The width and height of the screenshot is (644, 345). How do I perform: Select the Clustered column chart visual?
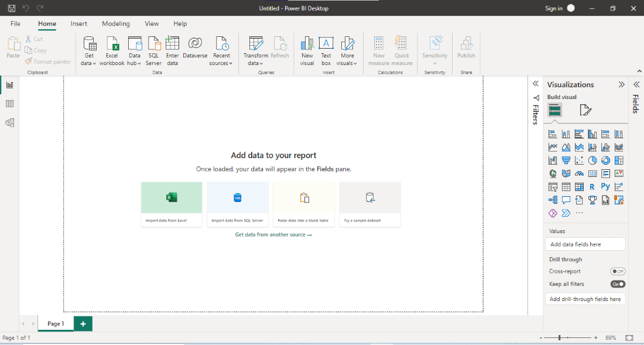tap(592, 134)
